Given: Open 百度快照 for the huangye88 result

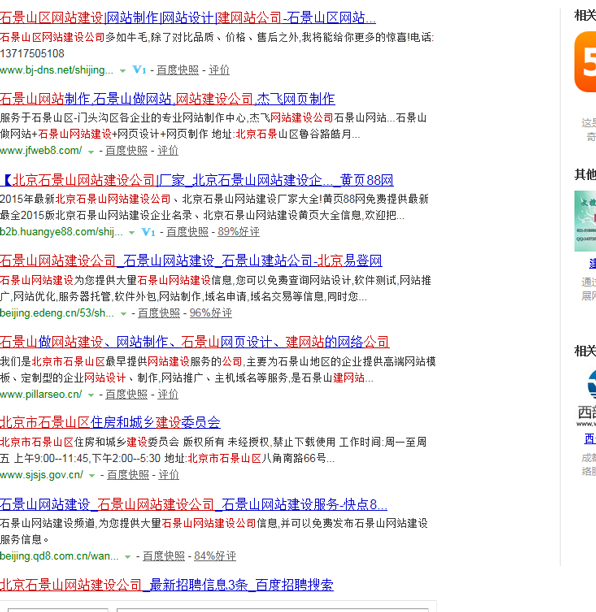Looking at the screenshot, I should click(187, 232).
